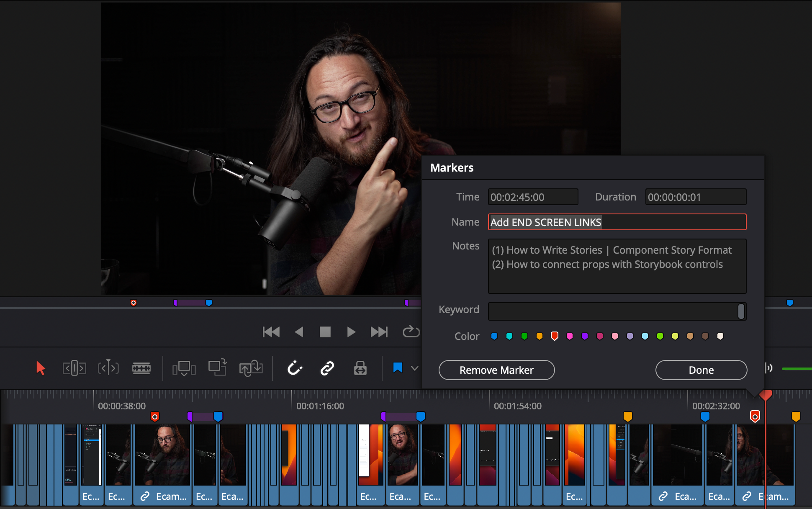Click the Replace Clip icon
This screenshot has width=812, height=509.
point(251,368)
